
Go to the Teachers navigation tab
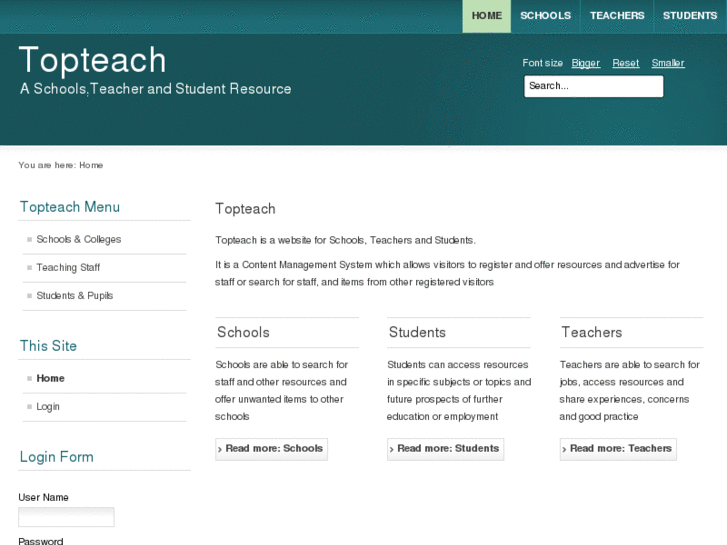617,16
